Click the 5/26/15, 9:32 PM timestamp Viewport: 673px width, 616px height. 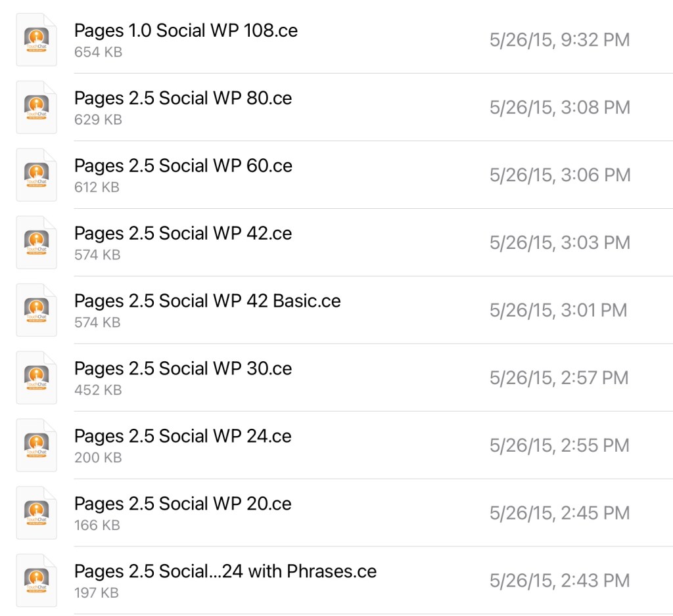559,40
